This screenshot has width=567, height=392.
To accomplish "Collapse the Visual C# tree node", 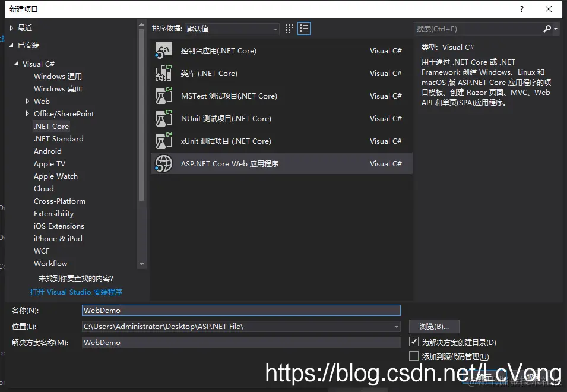I will (x=16, y=64).
